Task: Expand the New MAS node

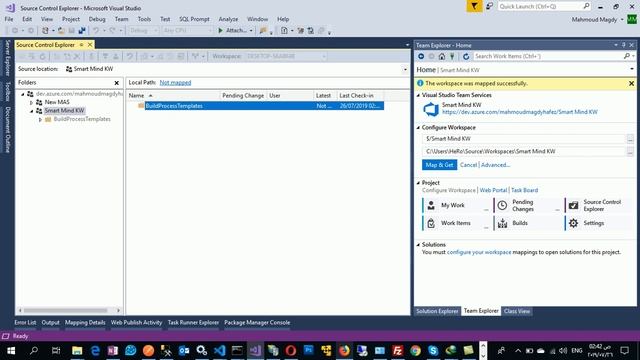Action: [31, 102]
